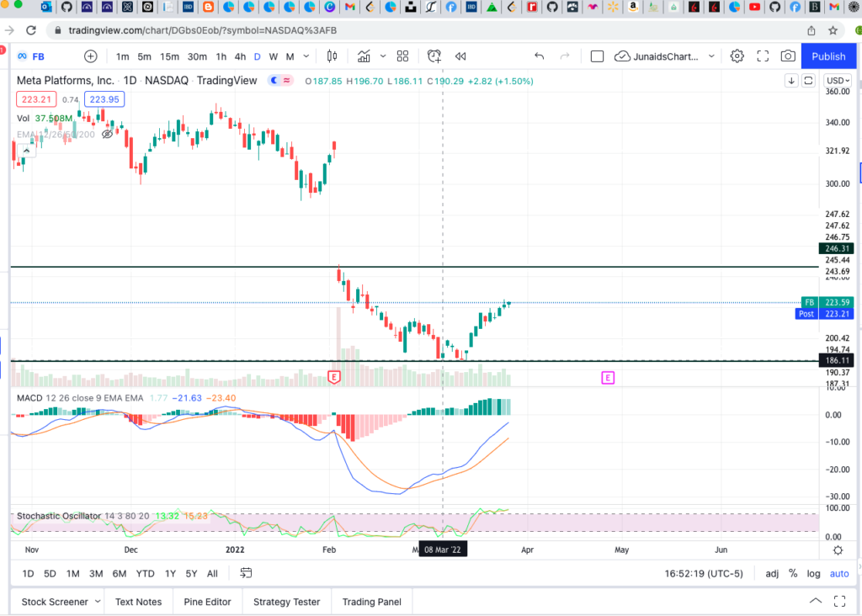Click the blue buy price 223.95 button
The image size is (862, 616).
tap(104, 99)
